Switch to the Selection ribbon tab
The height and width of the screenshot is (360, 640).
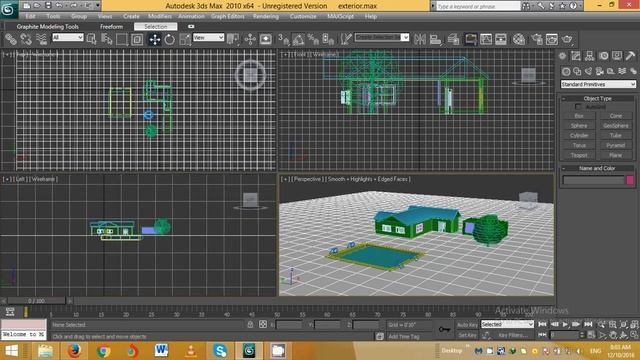(x=156, y=27)
